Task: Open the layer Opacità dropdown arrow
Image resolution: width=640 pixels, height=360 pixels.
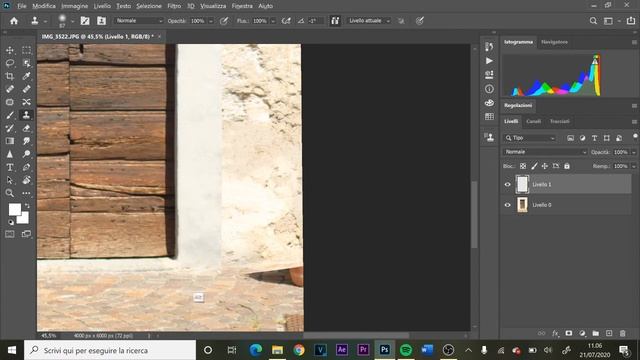Action: tap(634, 152)
